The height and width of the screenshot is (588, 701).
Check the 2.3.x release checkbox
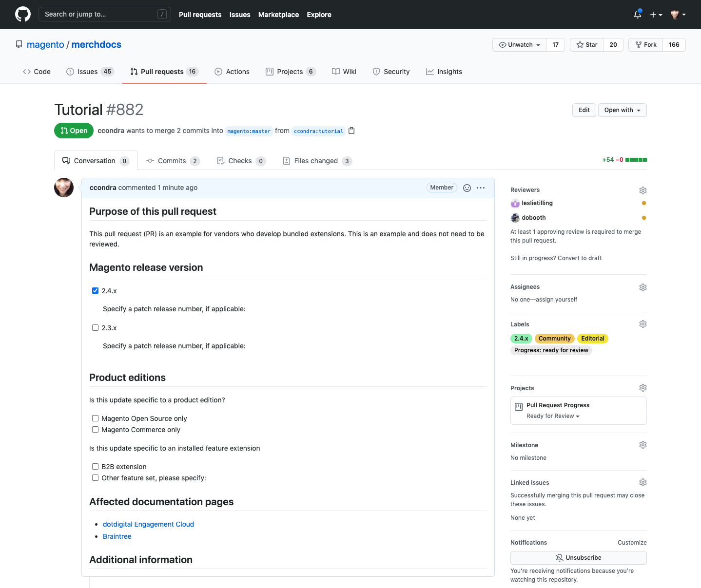[96, 328]
